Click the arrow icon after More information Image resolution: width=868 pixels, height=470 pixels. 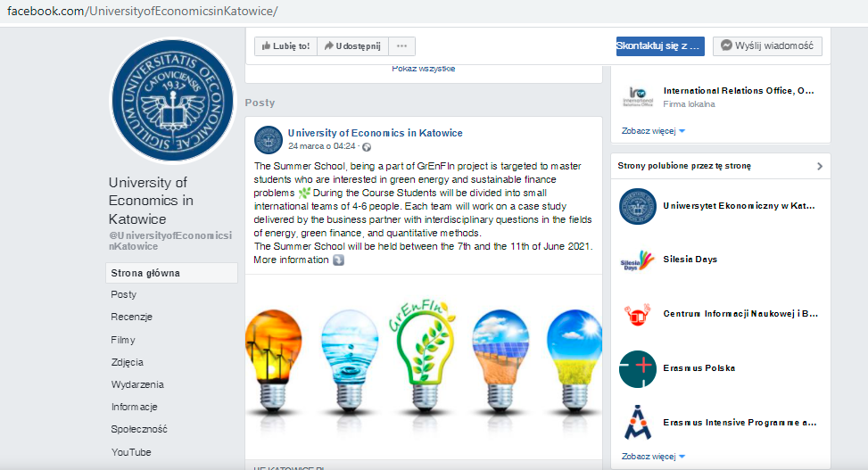pos(338,260)
